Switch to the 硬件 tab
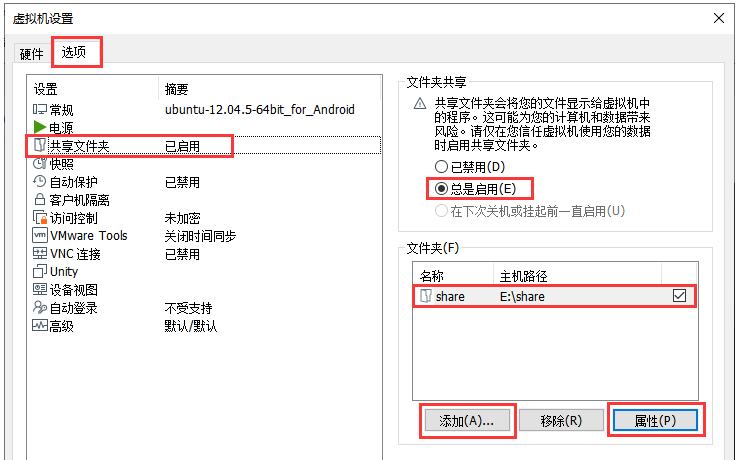The image size is (738, 460). 32,54
